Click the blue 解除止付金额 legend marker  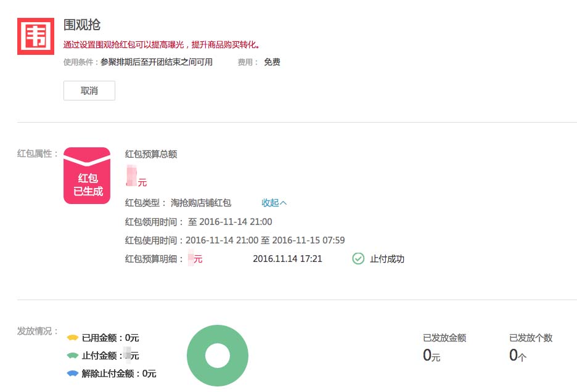click(73, 374)
